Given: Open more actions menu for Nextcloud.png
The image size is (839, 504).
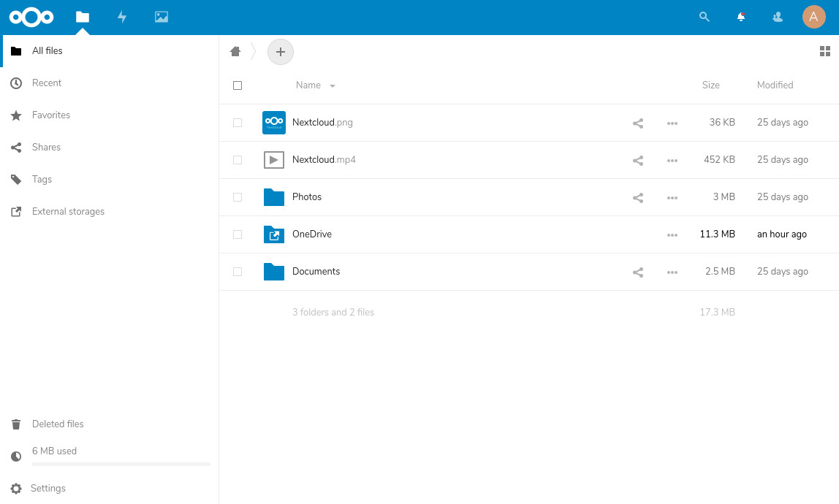Looking at the screenshot, I should point(672,123).
